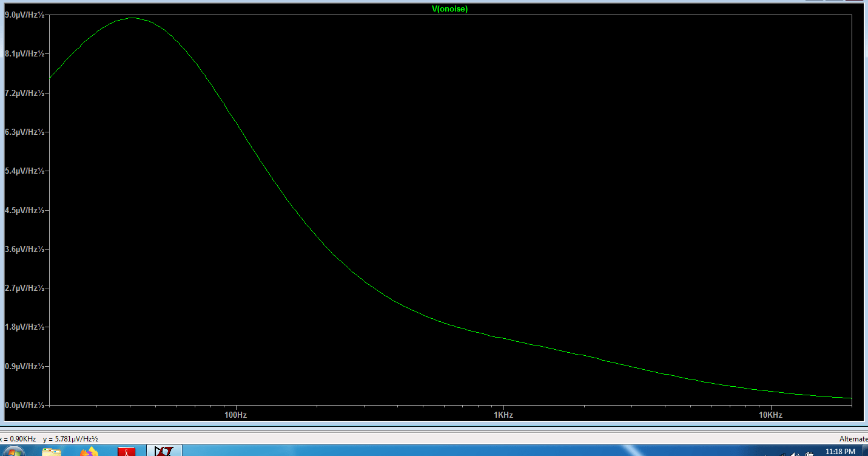
Task: Select the LTspice taskbar button
Action: pos(164,451)
